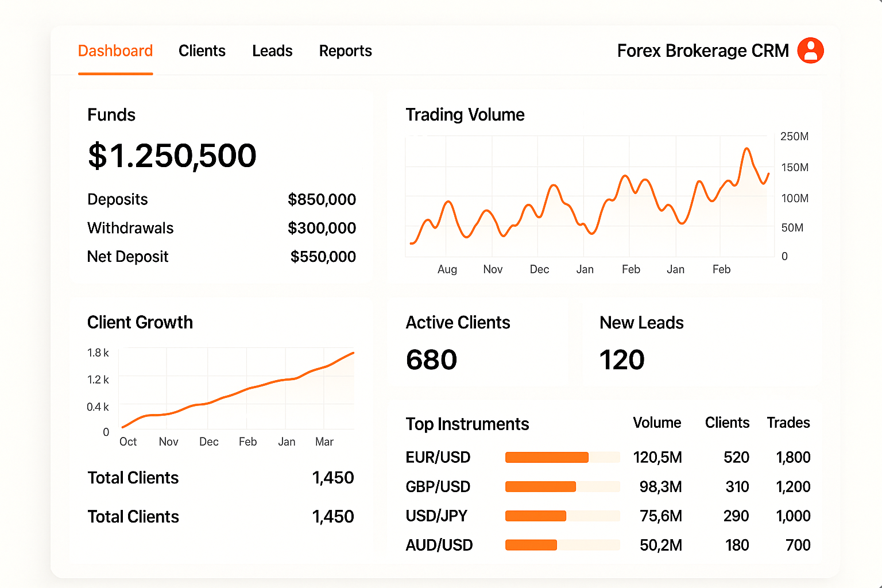Switch to the Dashboard tab
This screenshot has width=882, height=588.
(115, 51)
